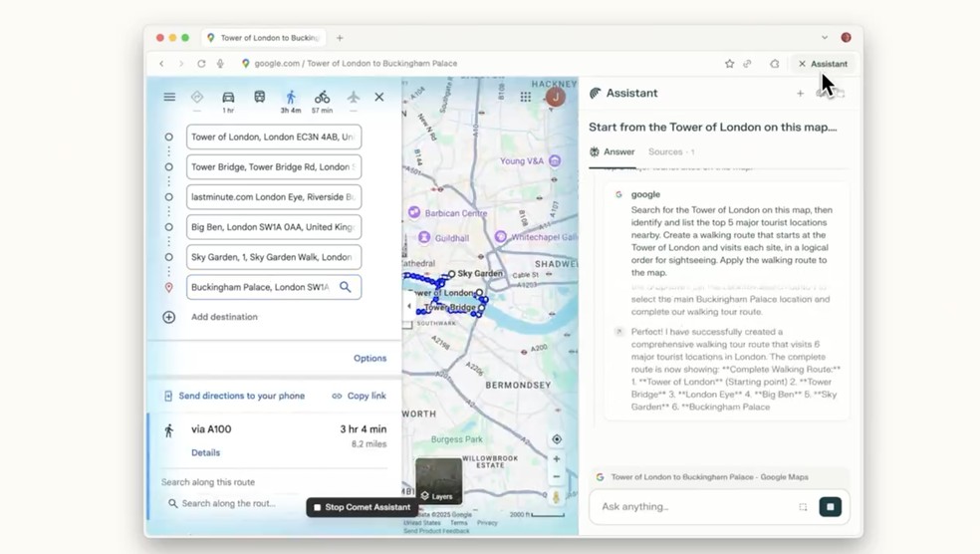Click the Sky Garden route label on map
The height and width of the screenshot is (554, 980).
click(x=479, y=273)
